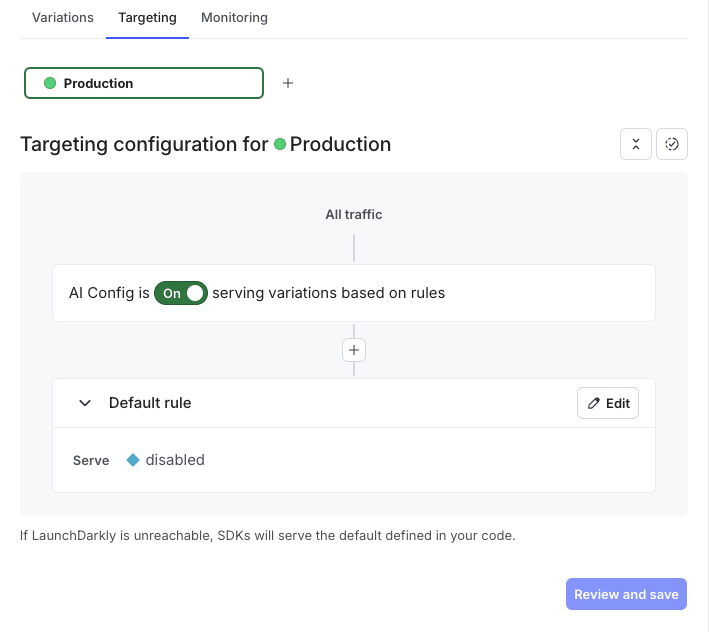Select the Targeting tab
The image size is (709, 632).
[x=147, y=18]
